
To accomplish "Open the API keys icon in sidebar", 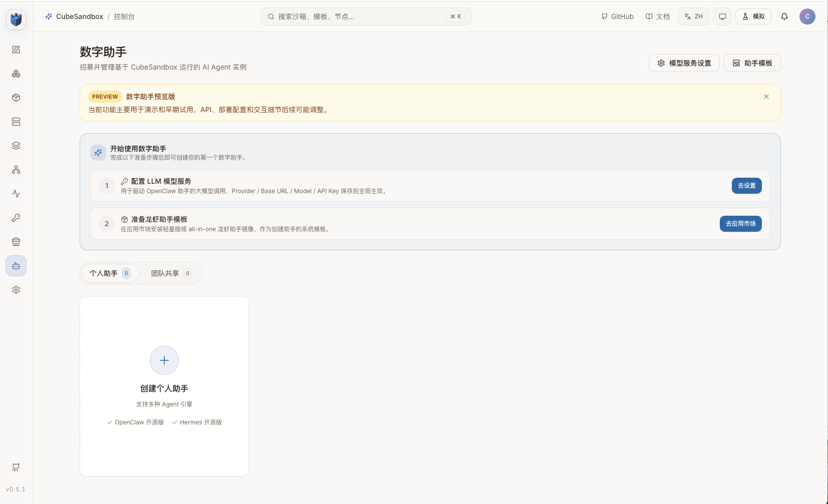I will pos(16,218).
